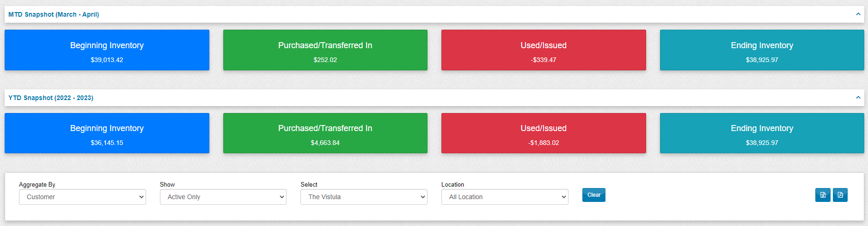This screenshot has height=226, width=868.
Task: Click the YTD Used/Issued amount -$1,883.02
Action: [544, 143]
